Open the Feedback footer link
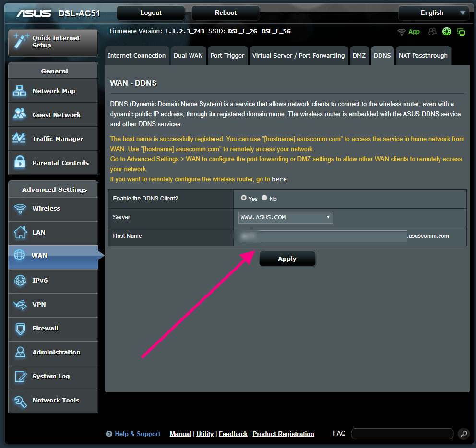Image resolution: width=476 pixels, height=448 pixels. 233,434
